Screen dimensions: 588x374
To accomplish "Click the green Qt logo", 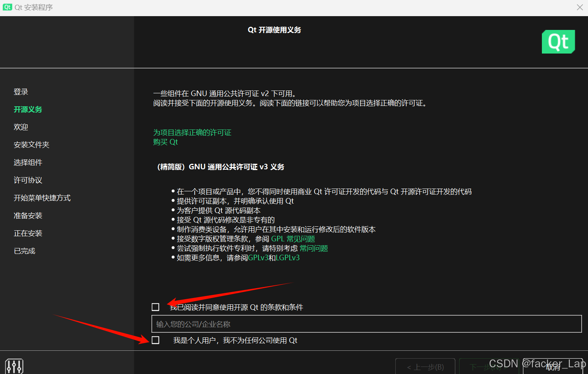I will [x=558, y=42].
